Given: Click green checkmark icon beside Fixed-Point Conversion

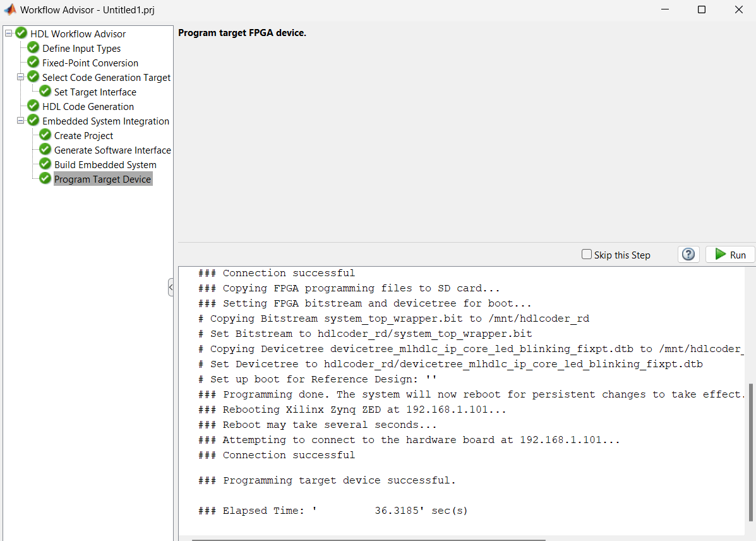Looking at the screenshot, I should [33, 63].
